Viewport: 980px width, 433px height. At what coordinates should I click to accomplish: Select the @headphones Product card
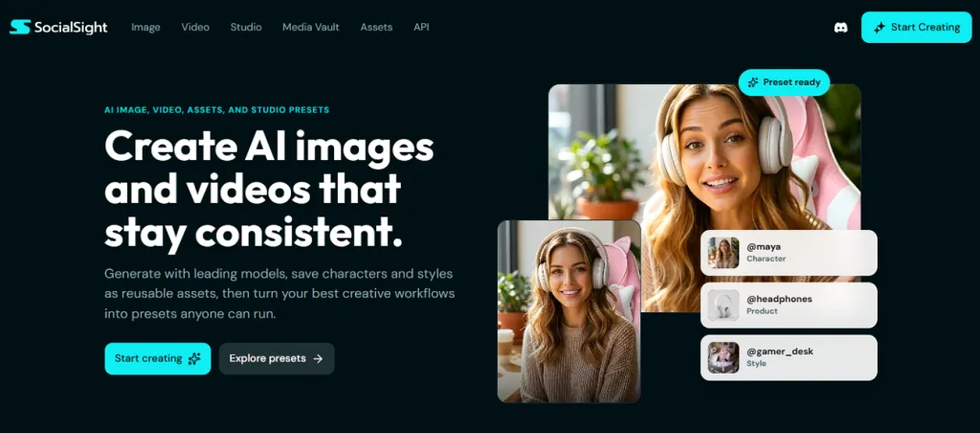pyautogui.click(x=789, y=306)
